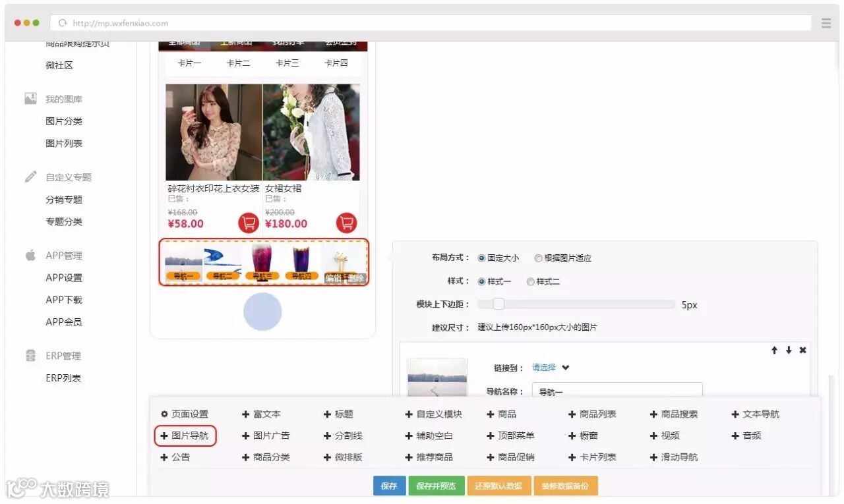Add a 自定义模块 component
This screenshot has height=504, width=844.
434,414
